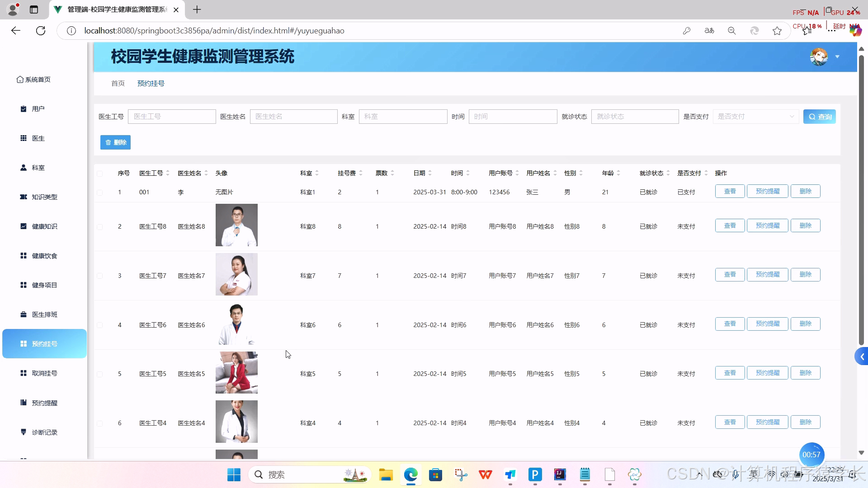Sort the table by 挂号费 column
This screenshot has width=868, height=488.
click(x=346, y=173)
